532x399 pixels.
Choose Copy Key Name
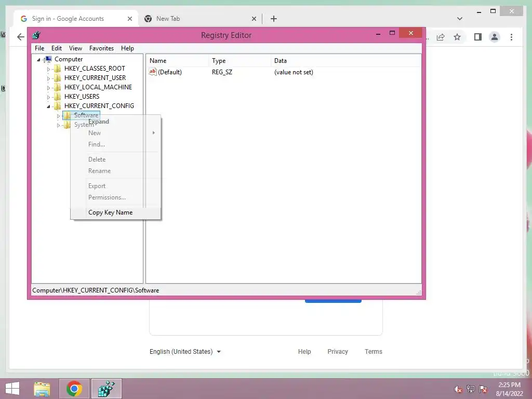pyautogui.click(x=115, y=212)
